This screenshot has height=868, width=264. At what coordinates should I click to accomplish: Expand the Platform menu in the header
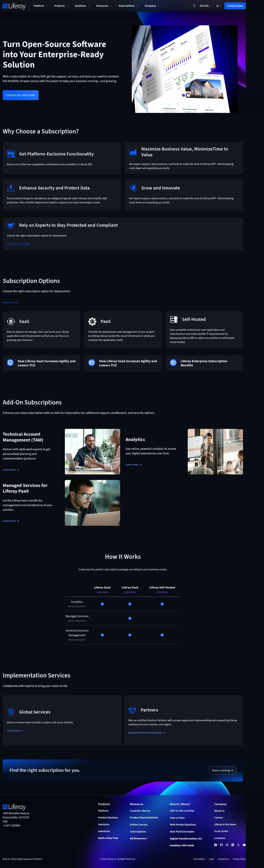pyautogui.click(x=40, y=6)
